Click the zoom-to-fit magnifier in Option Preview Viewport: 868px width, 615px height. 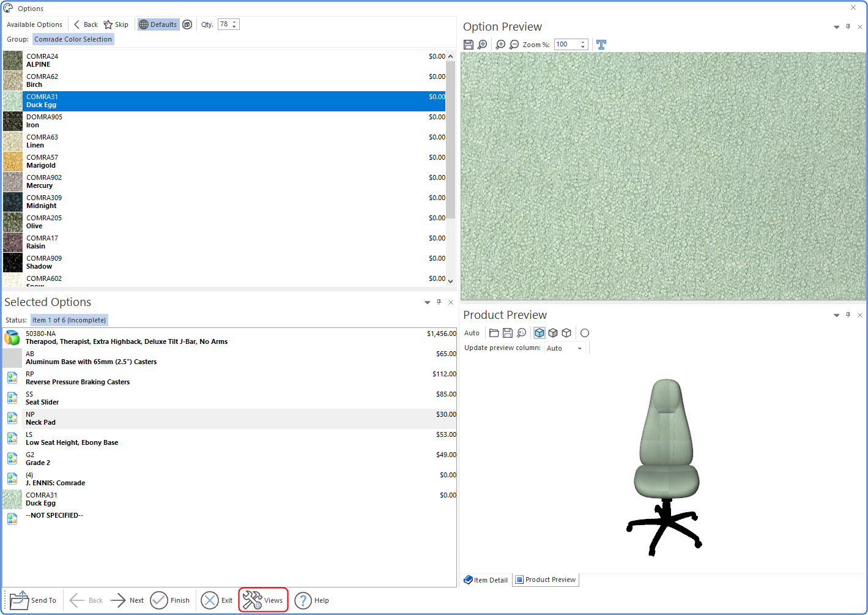[483, 45]
